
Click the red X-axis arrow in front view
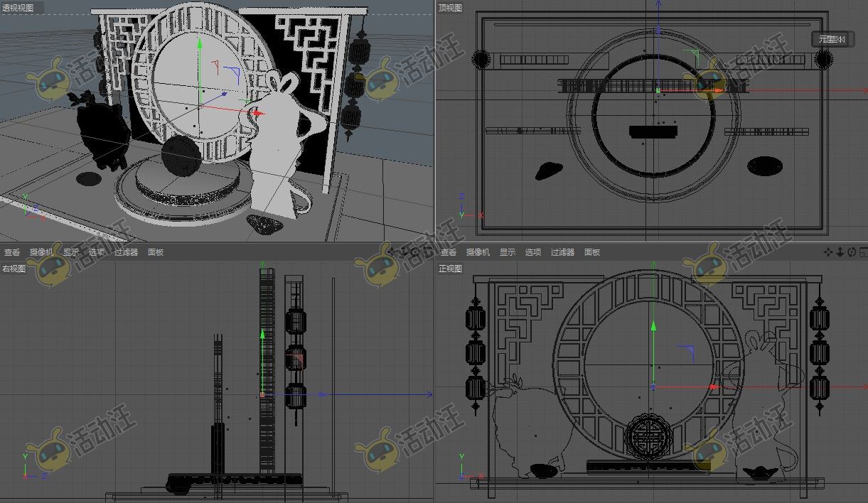click(x=714, y=387)
